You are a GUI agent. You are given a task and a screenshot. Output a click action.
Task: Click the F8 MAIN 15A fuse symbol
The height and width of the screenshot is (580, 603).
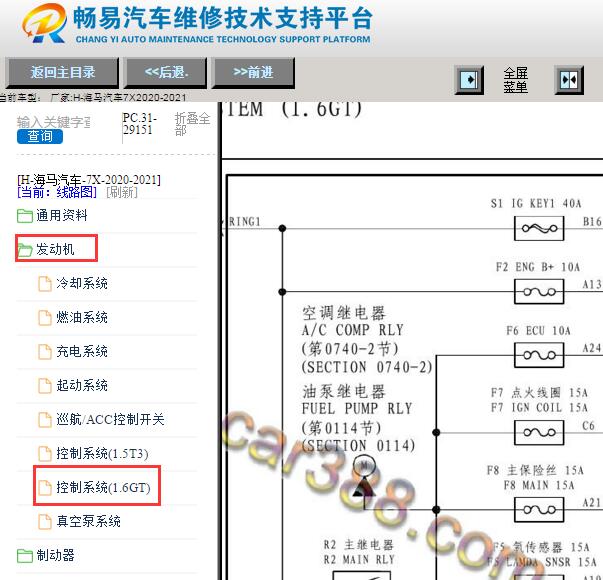point(539,510)
